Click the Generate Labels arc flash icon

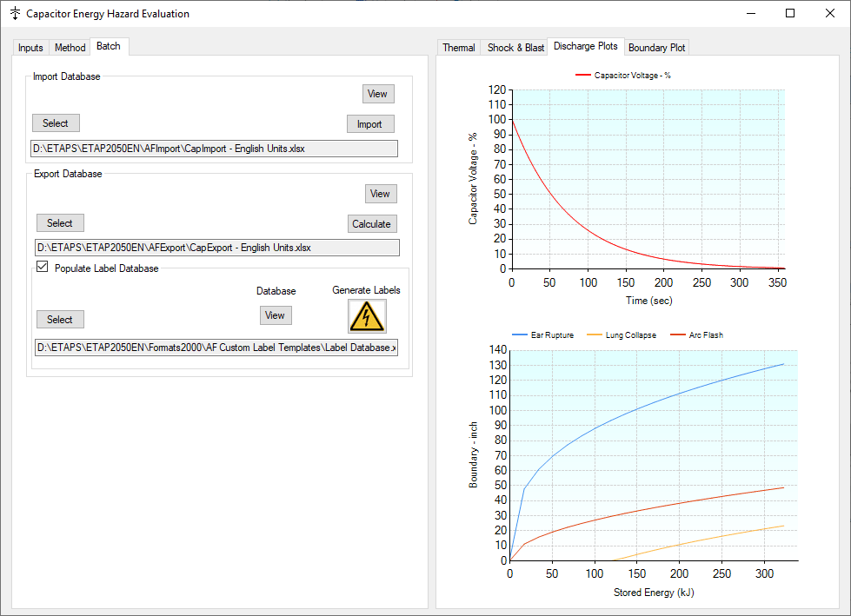[366, 315]
